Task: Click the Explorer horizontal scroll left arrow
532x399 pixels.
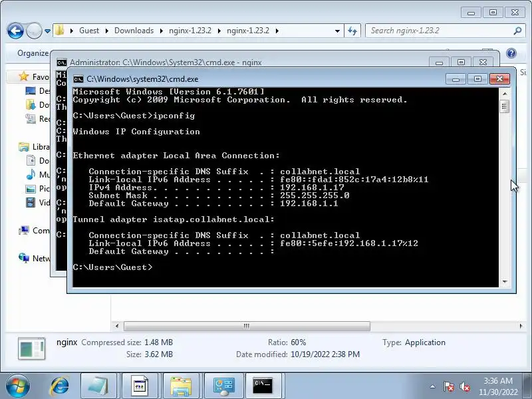Action: (x=117, y=326)
